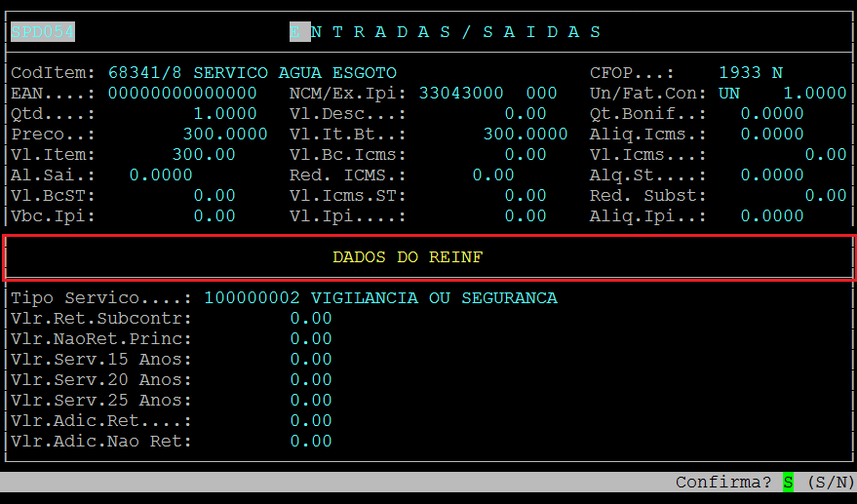The width and height of the screenshot is (857, 504).
Task: Select the Qtd value 1.0000
Action: tap(225, 114)
